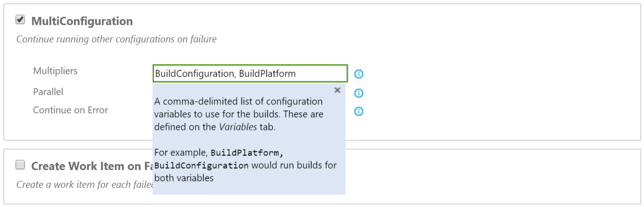The height and width of the screenshot is (207, 644).
Task: Click the Multipliers text input field
Action: click(250, 73)
